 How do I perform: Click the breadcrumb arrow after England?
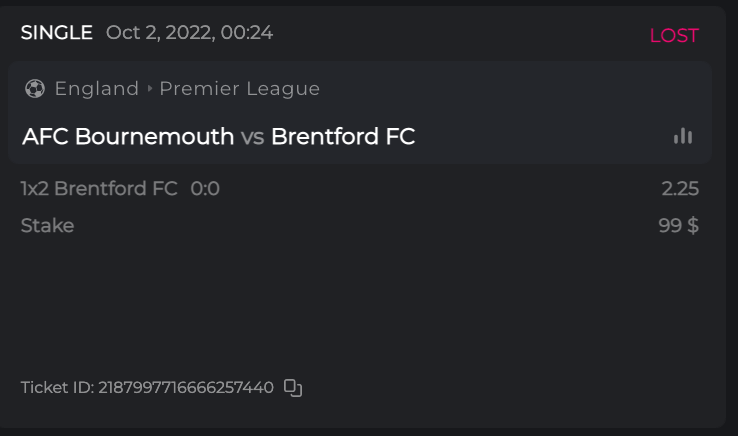point(150,89)
